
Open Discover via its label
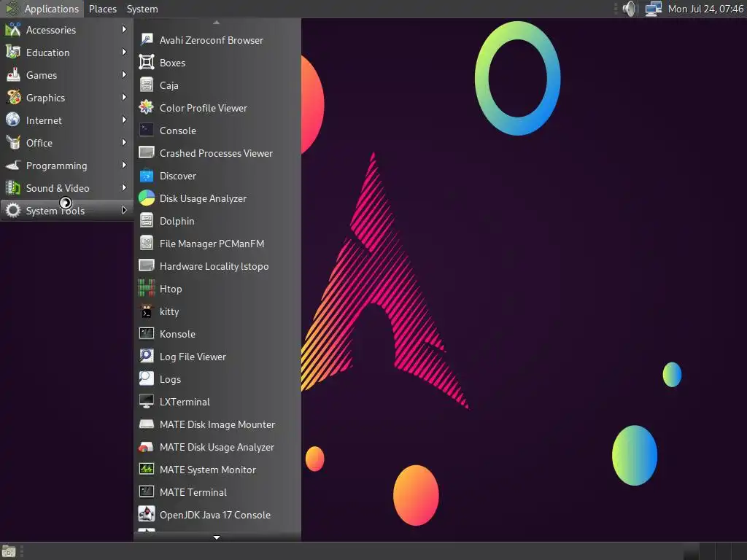(178, 176)
